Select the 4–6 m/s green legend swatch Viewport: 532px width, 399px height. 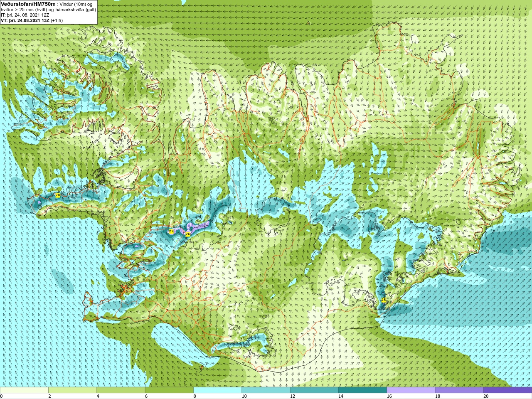[x=121, y=390]
